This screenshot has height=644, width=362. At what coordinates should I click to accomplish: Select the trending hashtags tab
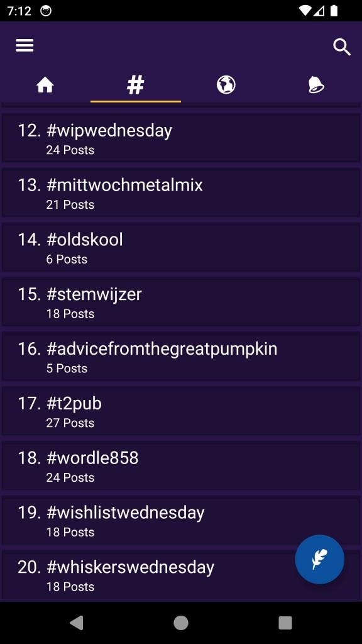(x=136, y=85)
